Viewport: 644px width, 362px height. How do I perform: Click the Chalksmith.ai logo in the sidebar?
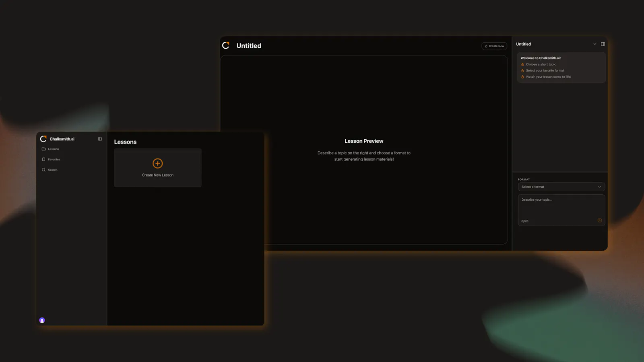pos(43,139)
